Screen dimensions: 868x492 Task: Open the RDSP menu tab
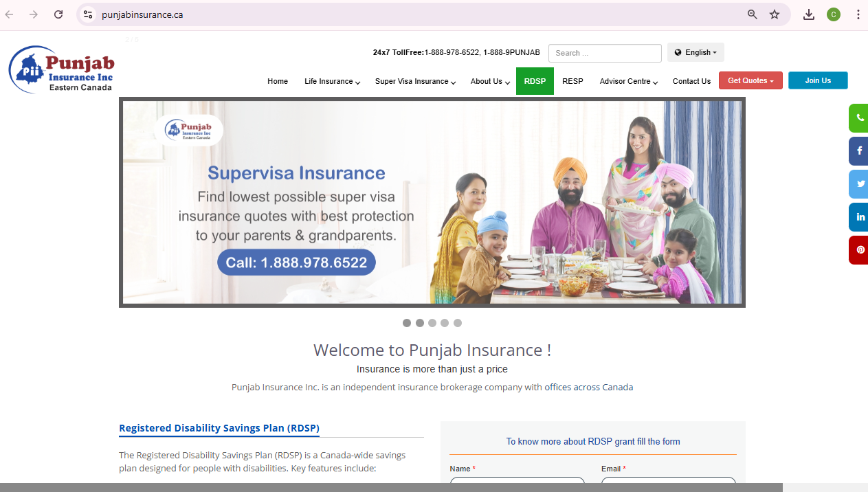click(x=535, y=81)
